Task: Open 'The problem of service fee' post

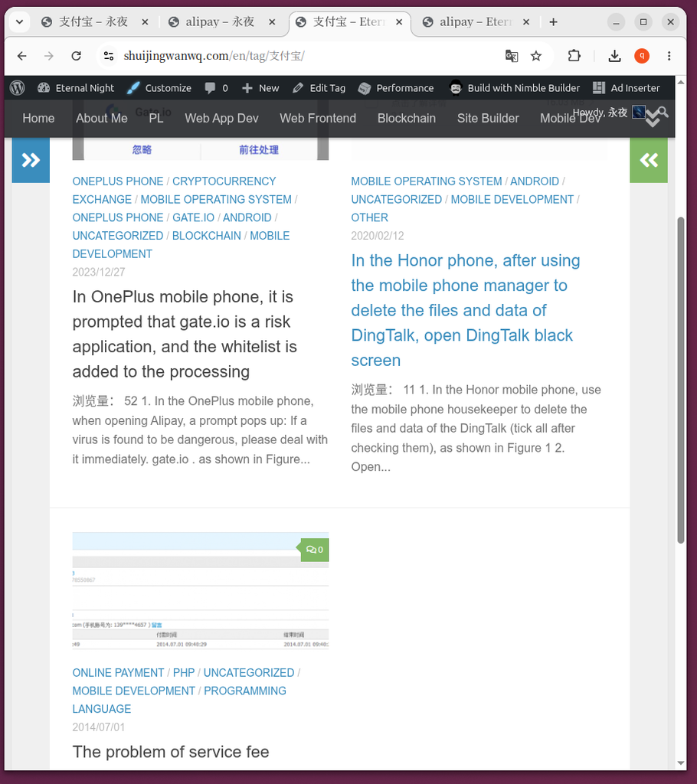Action: pos(171,752)
